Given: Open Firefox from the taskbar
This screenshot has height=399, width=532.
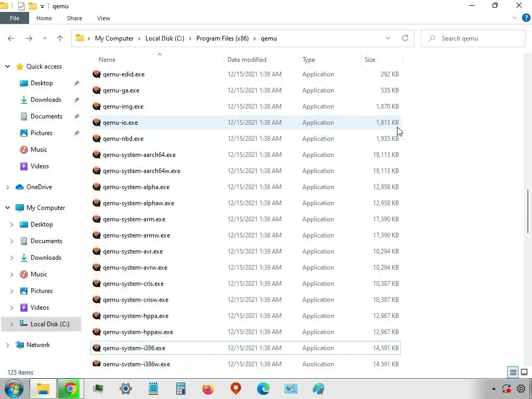Looking at the screenshot, I should pos(208,389).
